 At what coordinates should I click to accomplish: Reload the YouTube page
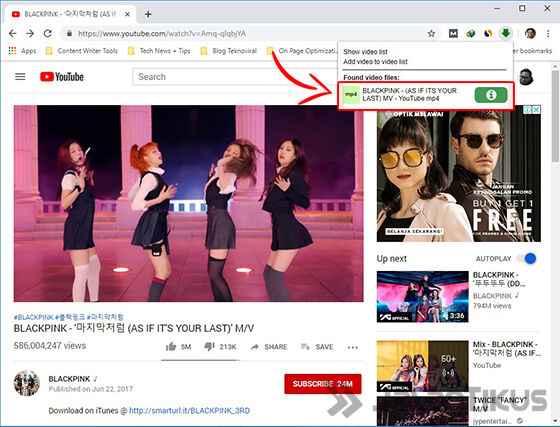[48, 34]
